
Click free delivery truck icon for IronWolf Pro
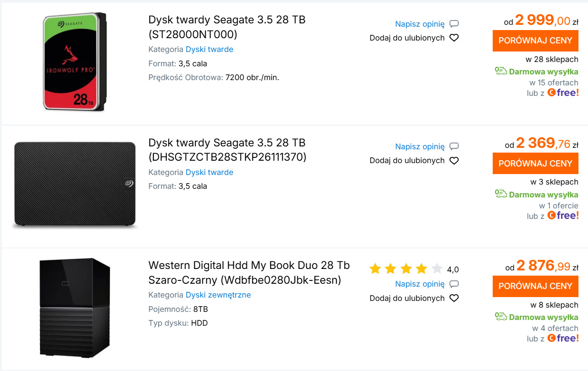(x=501, y=72)
